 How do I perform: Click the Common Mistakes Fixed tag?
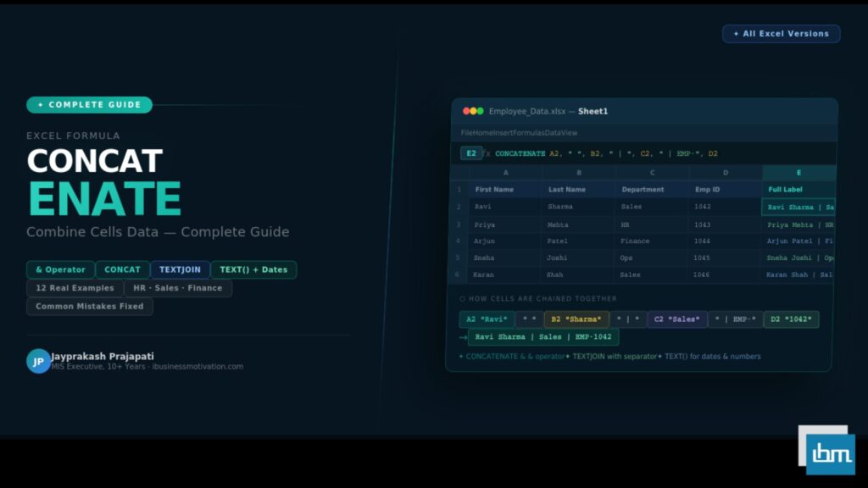[x=90, y=306]
